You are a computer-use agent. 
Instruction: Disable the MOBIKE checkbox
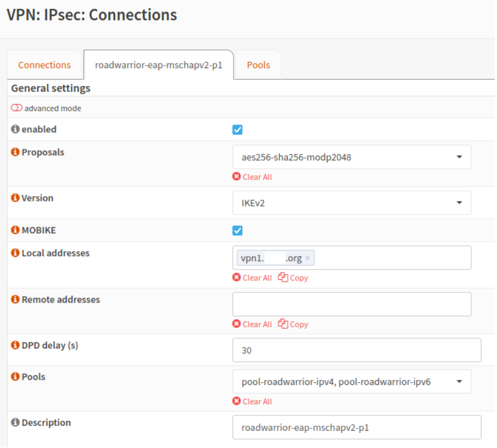click(x=237, y=230)
